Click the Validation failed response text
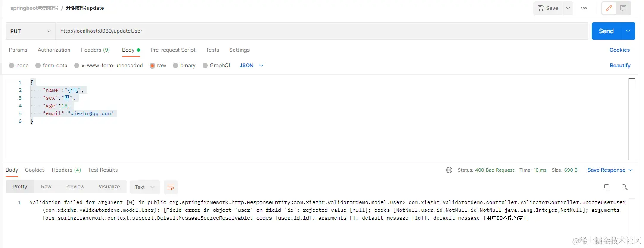The height and width of the screenshot is (248, 644). [328, 210]
